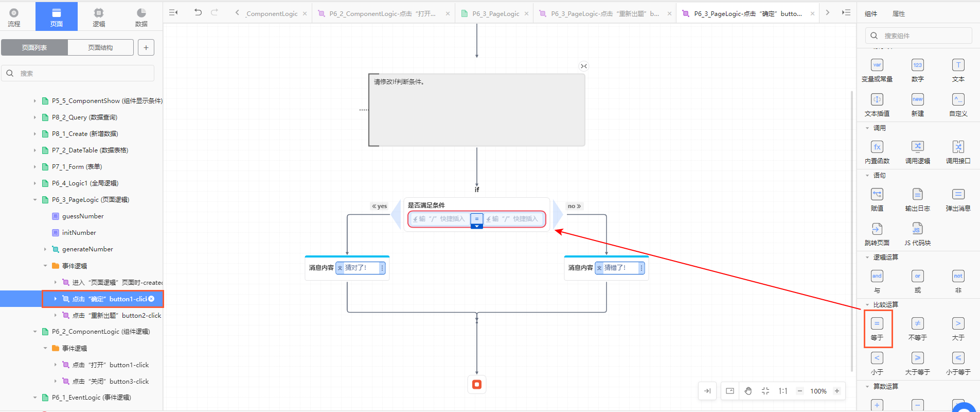Select the 等于 comparison operator
Screen dimensions: 980x412
pyautogui.click(x=877, y=329)
